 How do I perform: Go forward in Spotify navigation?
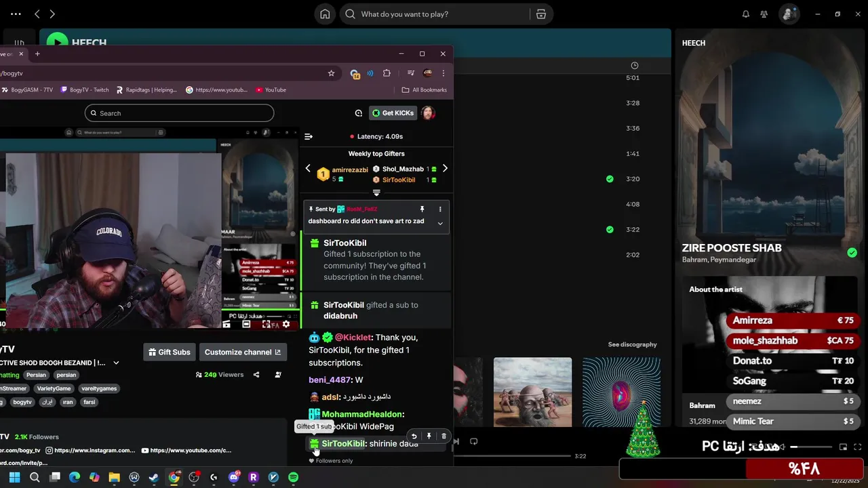[x=52, y=14]
